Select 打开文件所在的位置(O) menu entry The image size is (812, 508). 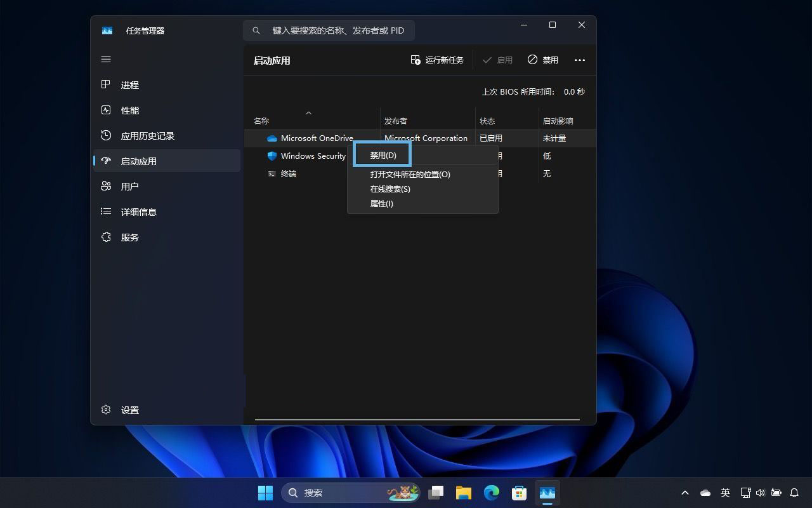[410, 174]
